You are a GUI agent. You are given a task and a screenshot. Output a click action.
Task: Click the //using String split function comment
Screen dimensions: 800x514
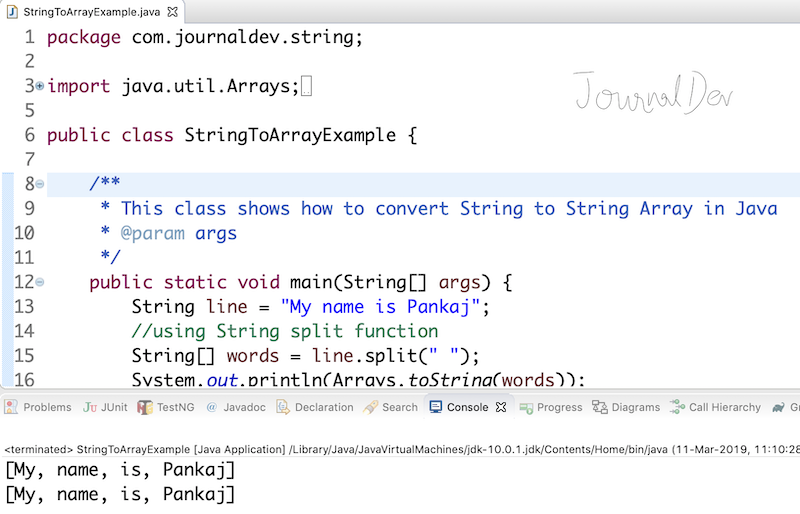[x=285, y=331]
